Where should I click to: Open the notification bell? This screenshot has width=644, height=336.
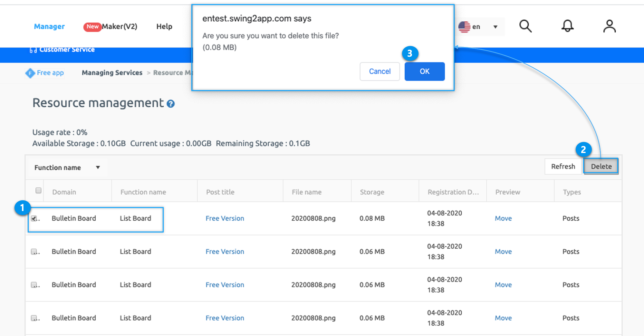click(x=567, y=26)
